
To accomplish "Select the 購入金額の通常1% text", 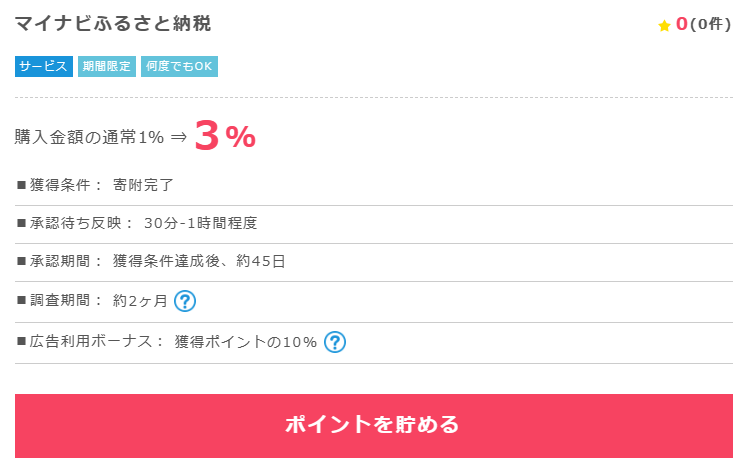I will tap(89, 137).
